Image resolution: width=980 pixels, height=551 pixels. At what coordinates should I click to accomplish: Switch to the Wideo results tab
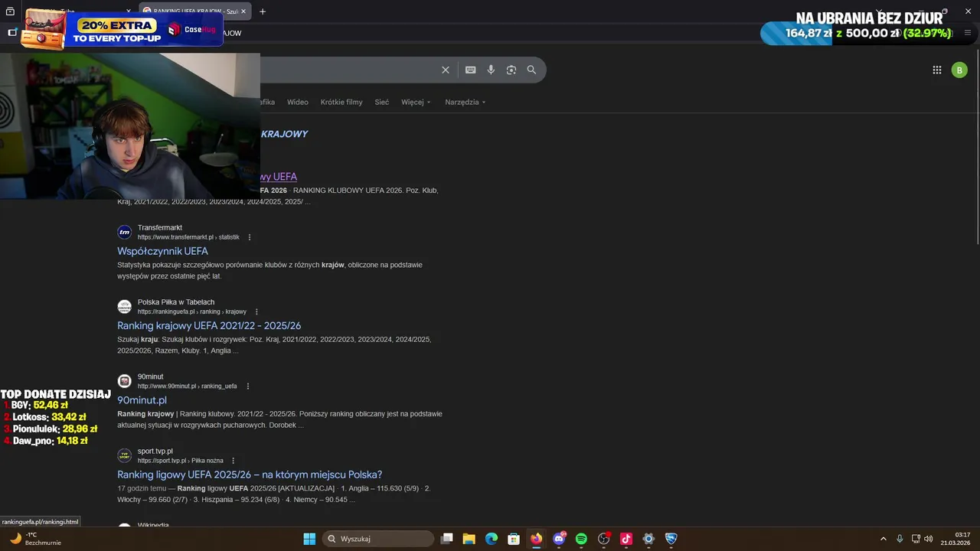coord(298,102)
